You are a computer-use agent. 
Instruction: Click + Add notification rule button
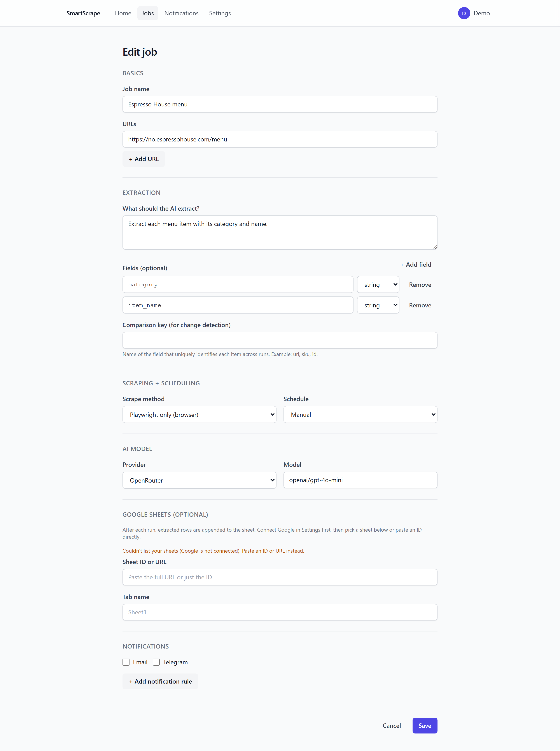point(160,681)
